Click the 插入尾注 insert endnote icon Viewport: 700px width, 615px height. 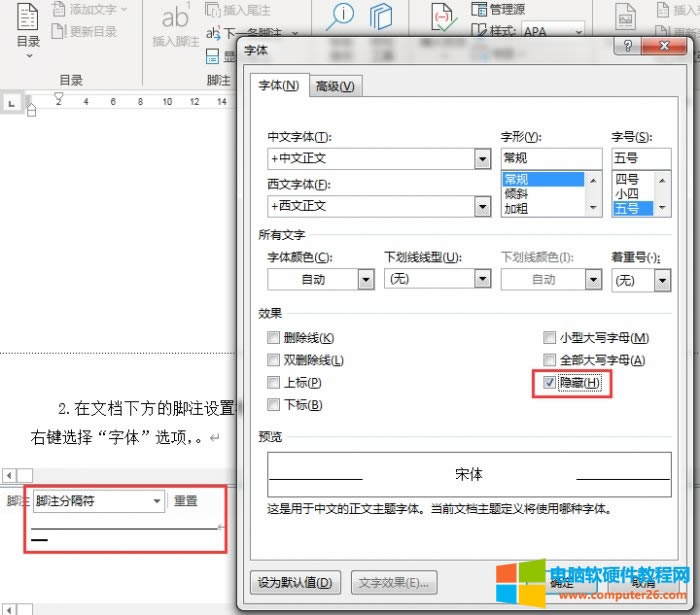[x=214, y=10]
